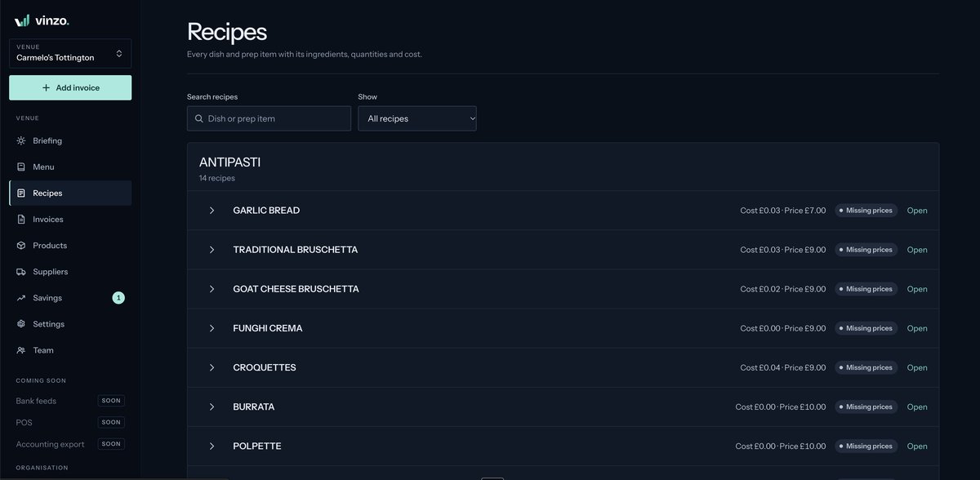Click the Suppliers truck icon
This screenshot has height=480, width=980.
[21, 272]
